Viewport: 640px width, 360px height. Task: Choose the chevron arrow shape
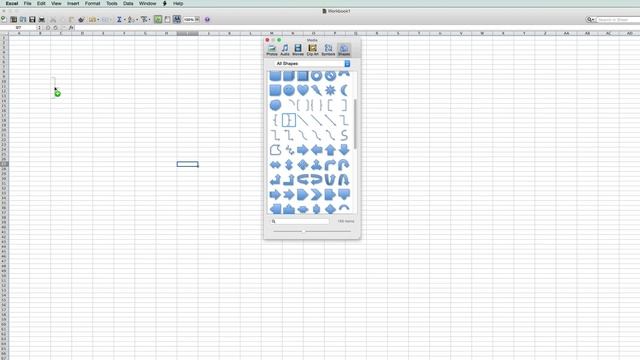[x=316, y=194]
